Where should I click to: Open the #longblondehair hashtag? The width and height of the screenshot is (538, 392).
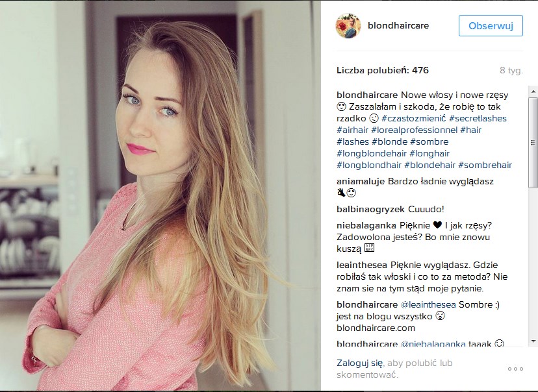tap(372, 153)
